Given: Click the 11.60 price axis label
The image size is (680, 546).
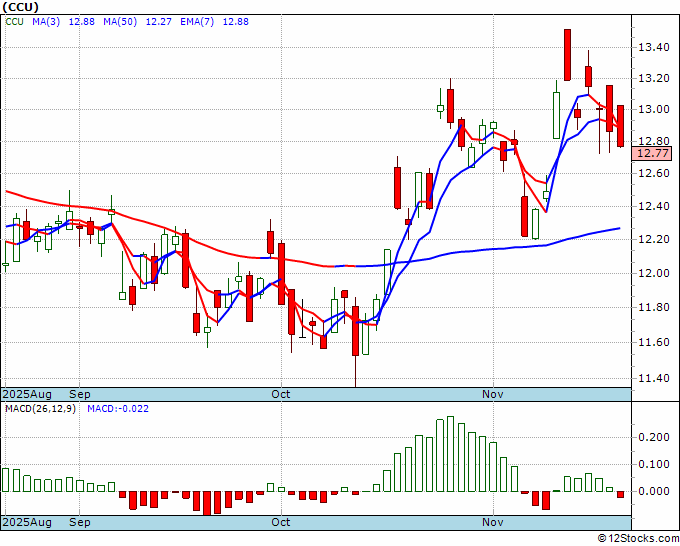Looking at the screenshot, I should tap(654, 342).
